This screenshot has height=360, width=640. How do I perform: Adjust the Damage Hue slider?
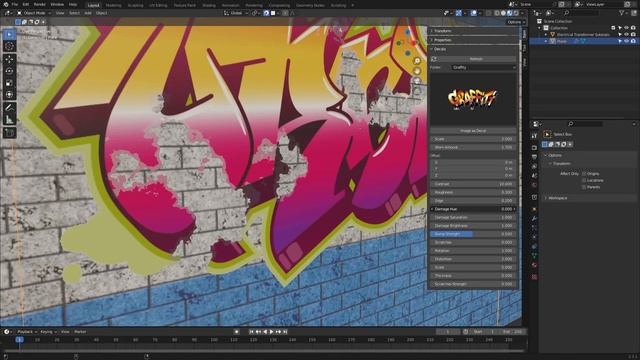(x=473, y=209)
